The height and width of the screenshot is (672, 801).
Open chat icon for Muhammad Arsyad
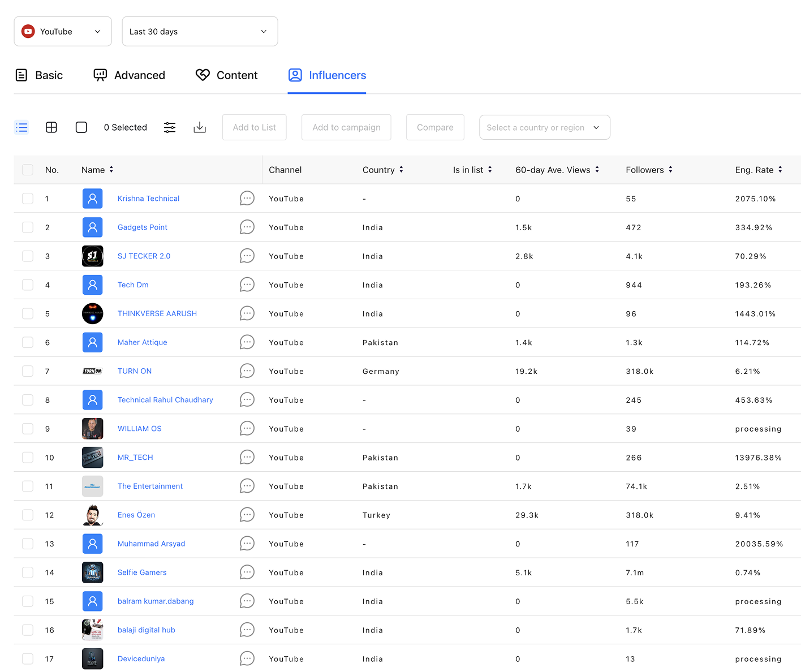(247, 543)
